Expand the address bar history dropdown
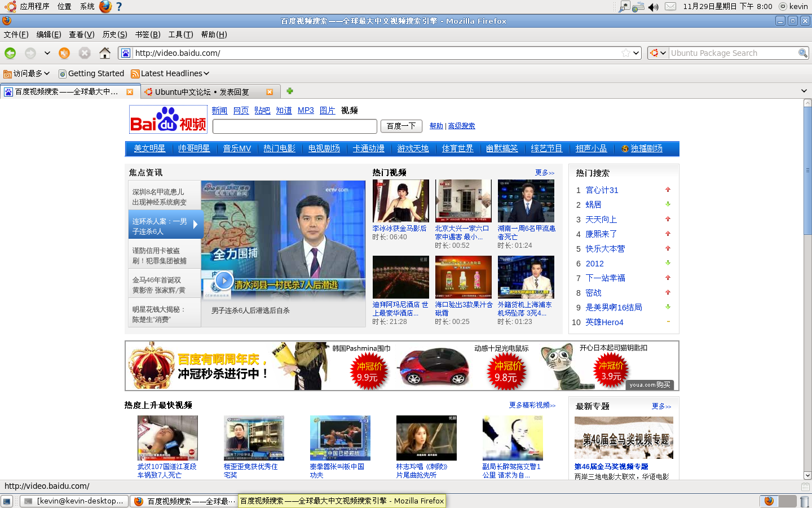Image resolution: width=812 pixels, height=508 pixels. 637,53
